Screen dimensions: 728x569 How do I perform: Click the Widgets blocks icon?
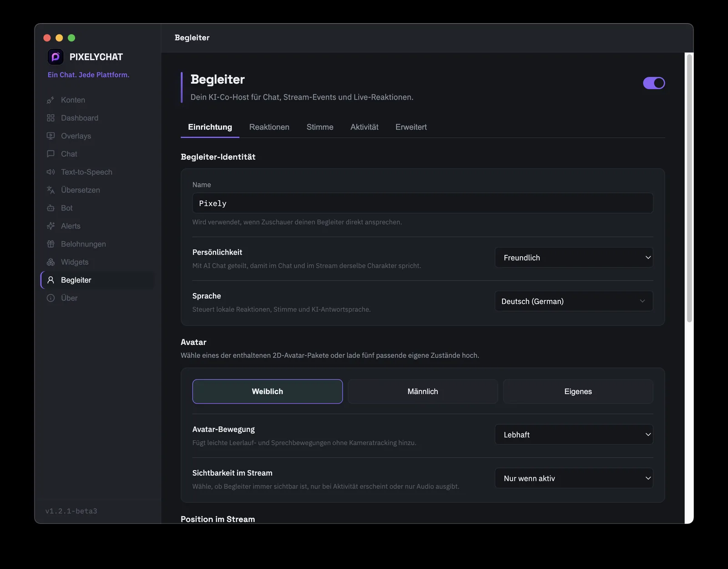51,262
